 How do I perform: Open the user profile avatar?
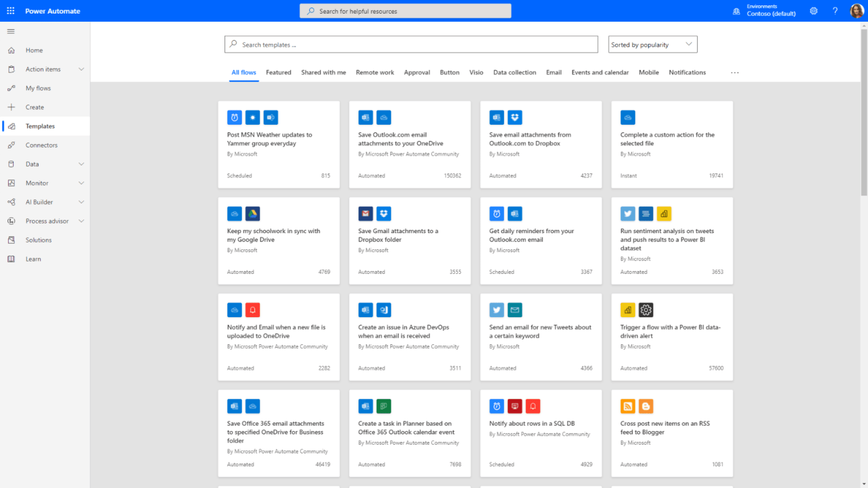[x=857, y=11]
